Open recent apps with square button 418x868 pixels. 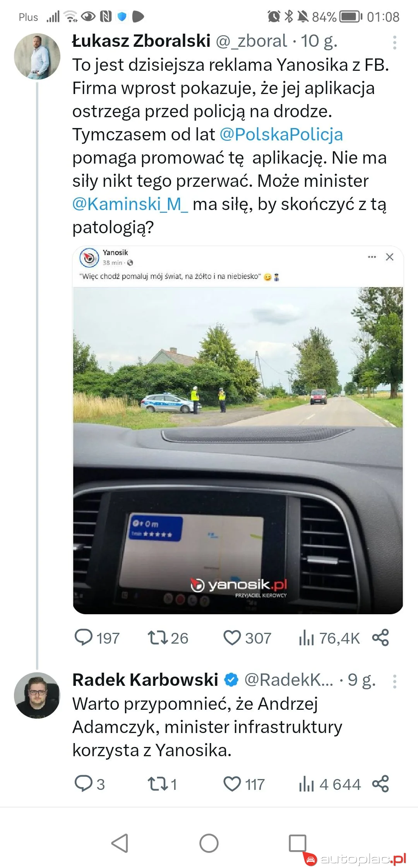pos(297,843)
